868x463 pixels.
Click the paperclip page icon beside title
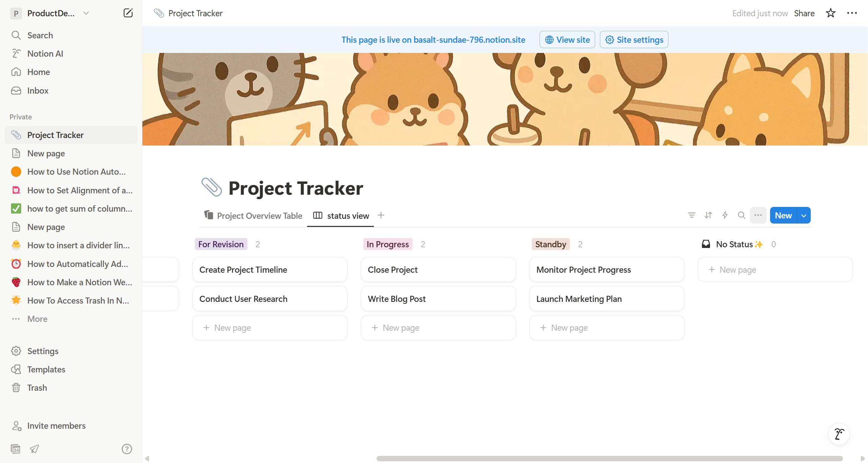[211, 187]
